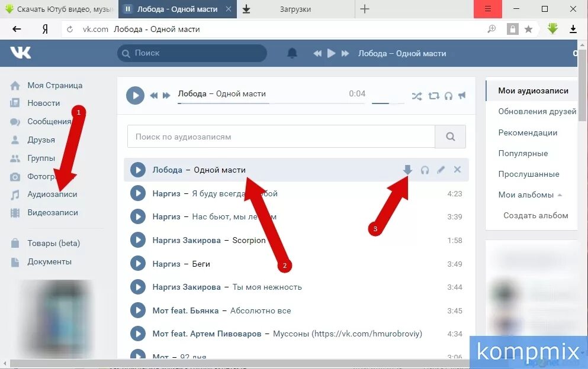Play Наргиз – Нас бьют track
Screen dimensions: 588x369
click(x=138, y=216)
